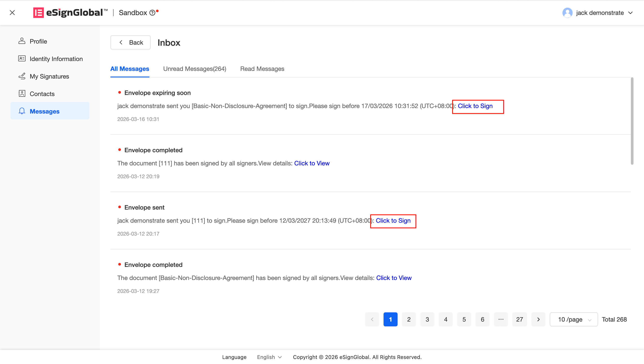This screenshot has height=364, width=644.
Task: Open the 10 /page size dropdown
Action: (573, 319)
